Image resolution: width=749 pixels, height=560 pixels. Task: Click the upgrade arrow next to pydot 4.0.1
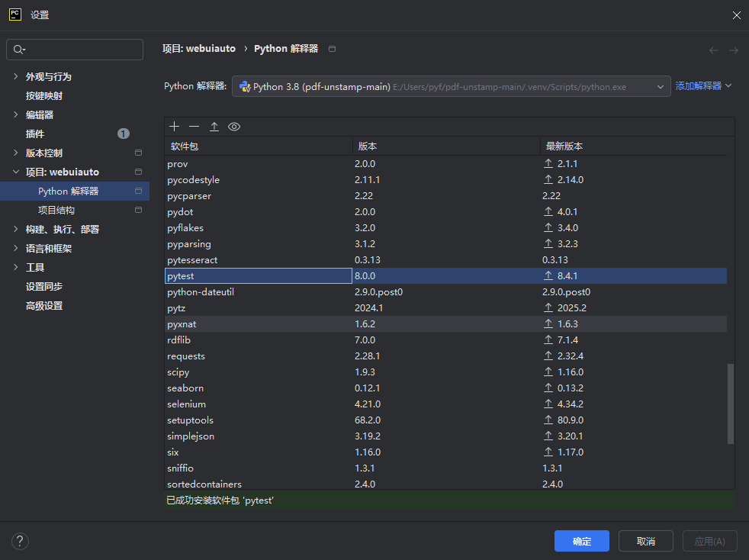click(x=548, y=211)
